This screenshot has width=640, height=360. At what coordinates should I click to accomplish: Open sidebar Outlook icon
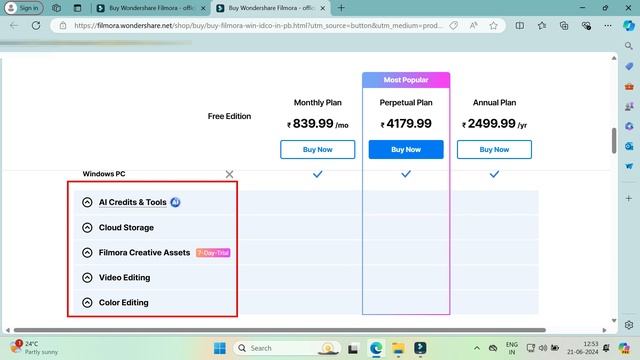click(x=629, y=146)
